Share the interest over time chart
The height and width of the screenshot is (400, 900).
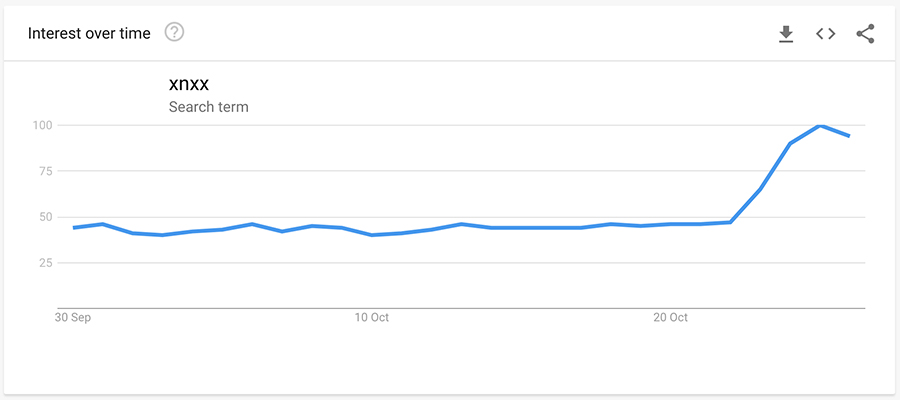(865, 34)
